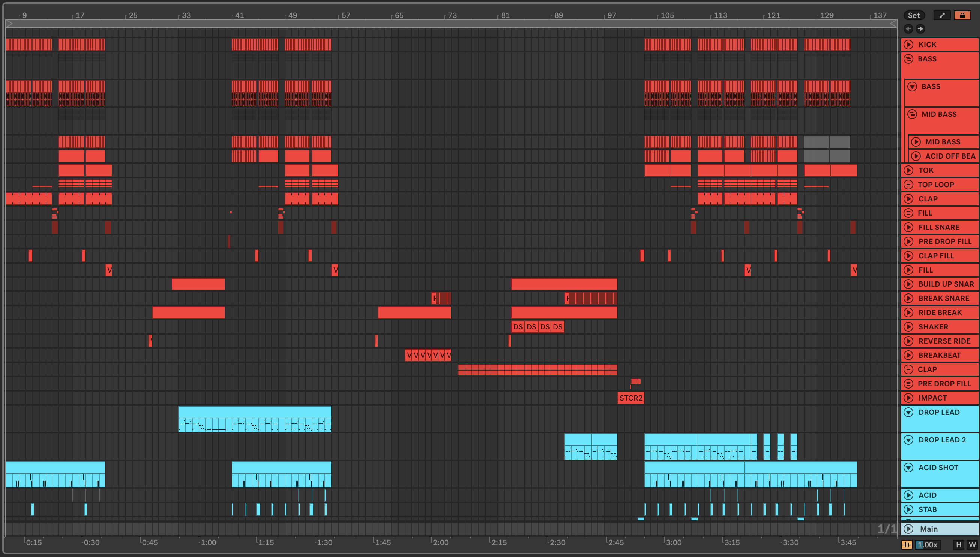Expand the TOP LOOP group track
Image resolution: width=980 pixels, height=557 pixels.
point(908,185)
